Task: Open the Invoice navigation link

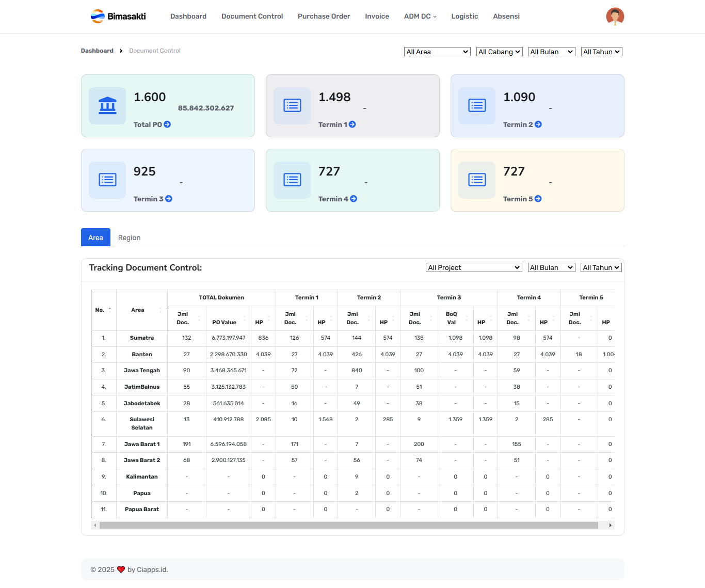Action: (x=377, y=17)
